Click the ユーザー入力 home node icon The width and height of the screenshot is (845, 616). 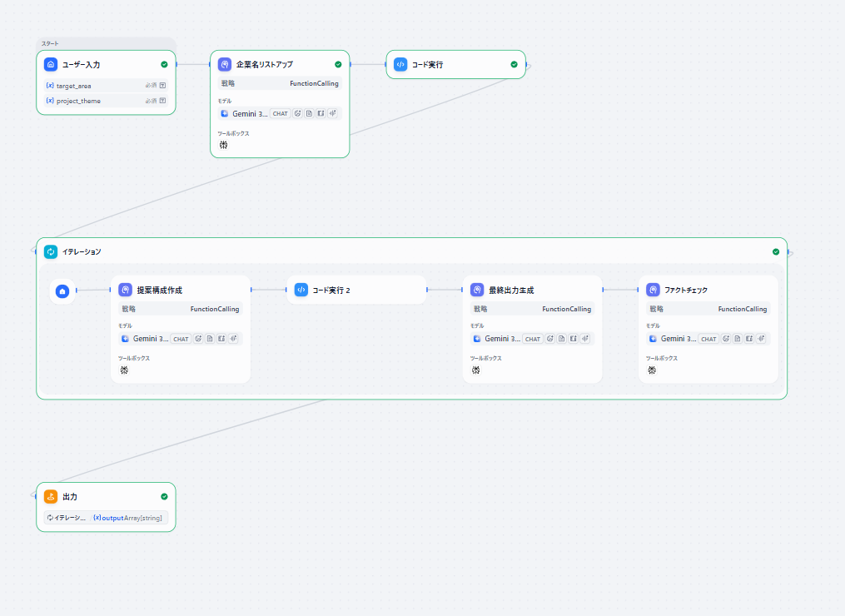pos(51,65)
